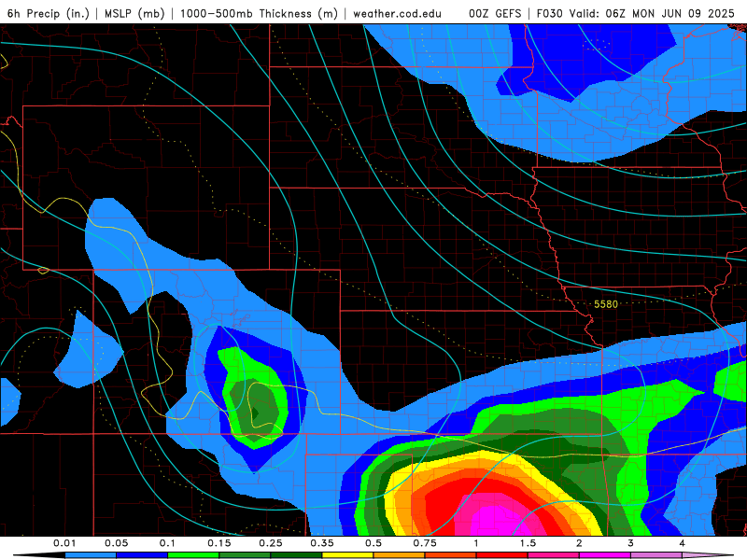Viewport: 747px width, 560px height.
Task: Click the '0.75' legend value
Action: 425,543
